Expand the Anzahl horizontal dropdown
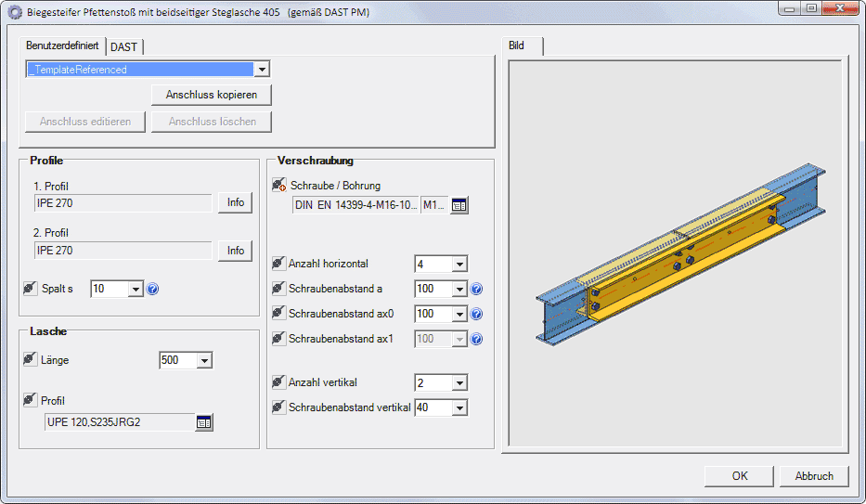This screenshot has height=504, width=866. pyautogui.click(x=459, y=265)
